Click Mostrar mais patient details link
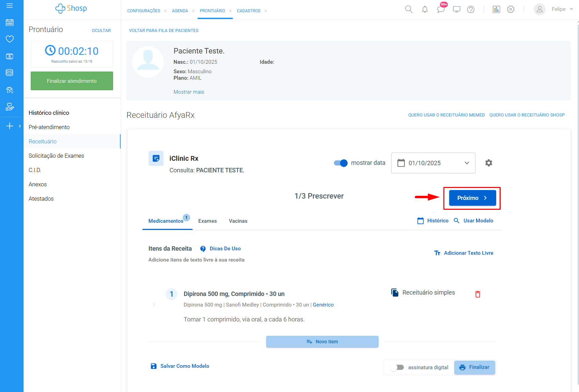This screenshot has width=579, height=392. (x=189, y=92)
